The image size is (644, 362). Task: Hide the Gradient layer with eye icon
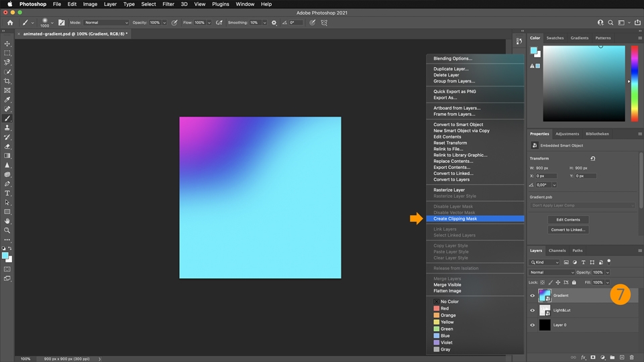click(533, 296)
